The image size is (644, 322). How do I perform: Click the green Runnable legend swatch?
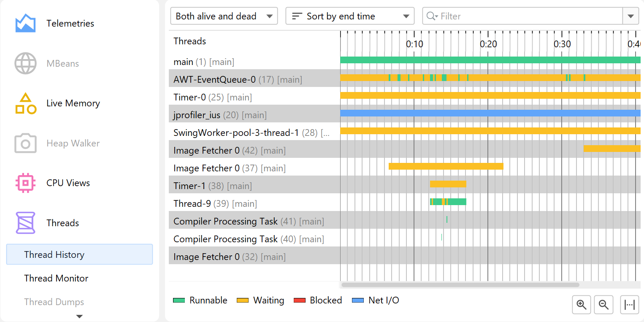[179, 300]
